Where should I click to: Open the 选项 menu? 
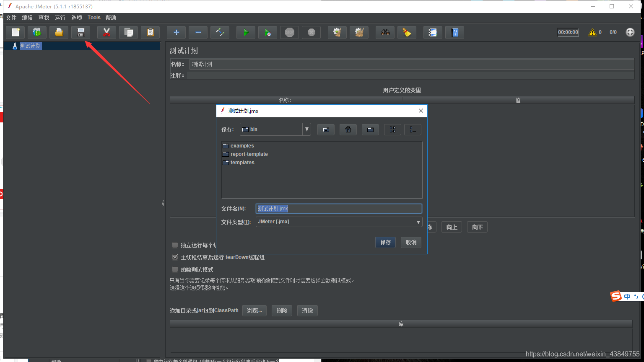(76, 18)
